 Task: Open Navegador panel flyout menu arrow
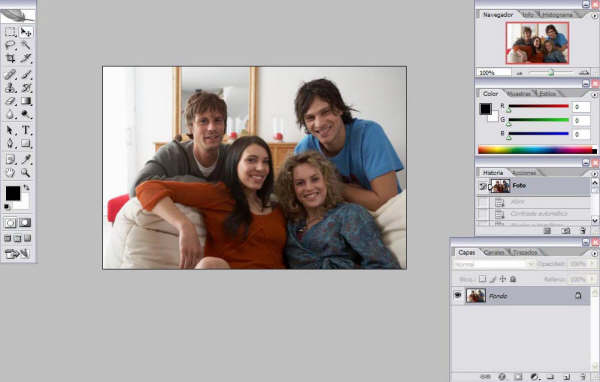coord(594,16)
